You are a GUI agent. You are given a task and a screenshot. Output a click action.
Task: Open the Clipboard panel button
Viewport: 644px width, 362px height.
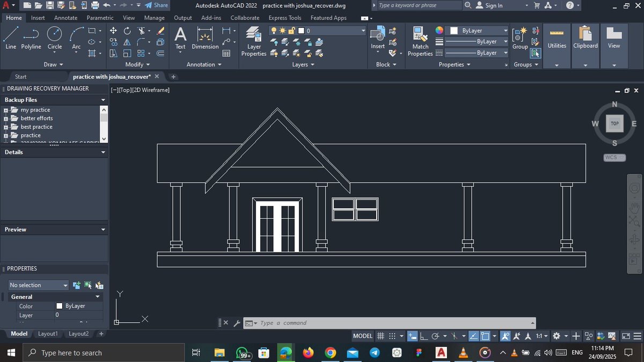pos(586,46)
